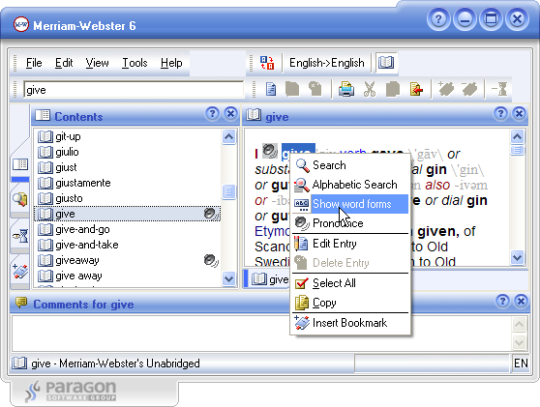Select giulio in contents list
The height and width of the screenshot is (407, 540).
127,152
